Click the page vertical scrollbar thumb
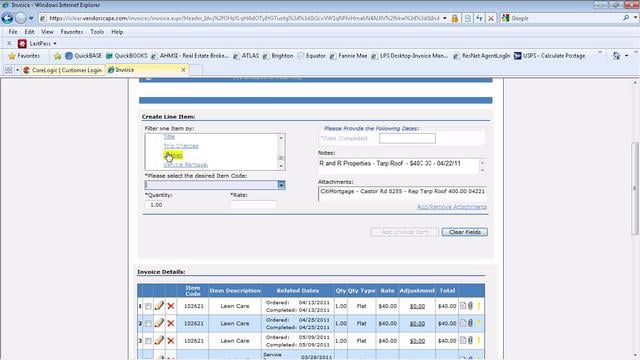Viewport: 640px width, 360px height. 635,188
